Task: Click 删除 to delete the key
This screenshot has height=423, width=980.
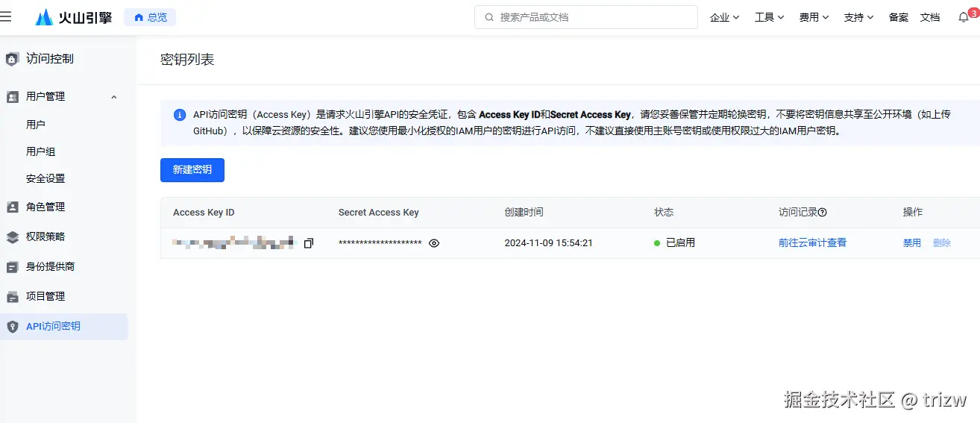Action: coord(942,243)
